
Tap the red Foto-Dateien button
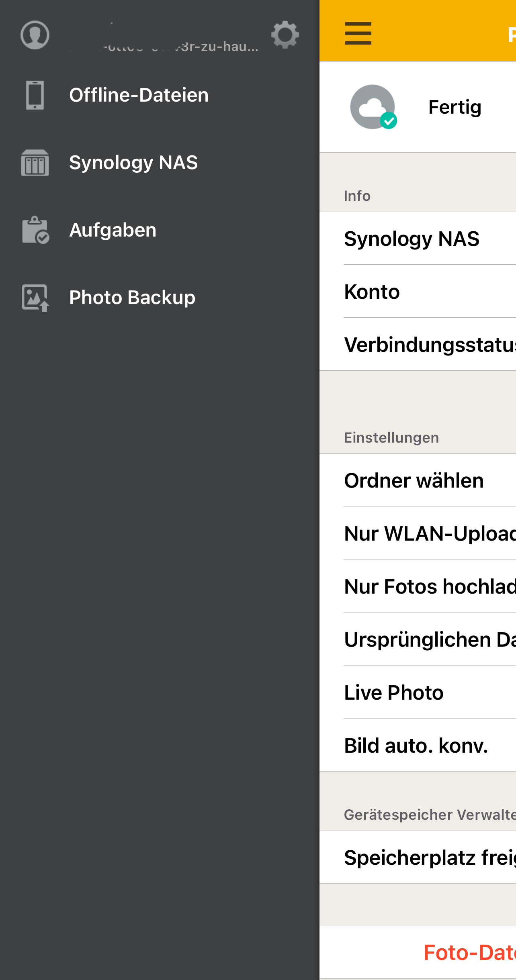click(469, 952)
